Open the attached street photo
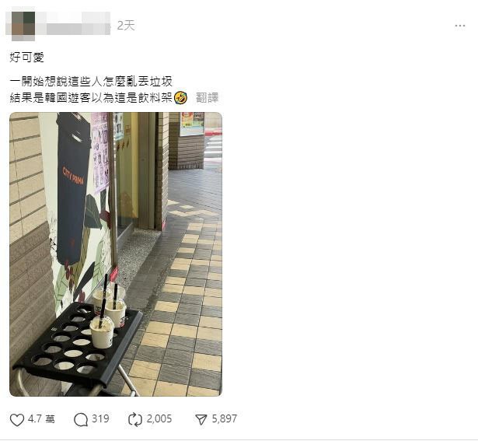The image size is (478, 448). (x=116, y=254)
